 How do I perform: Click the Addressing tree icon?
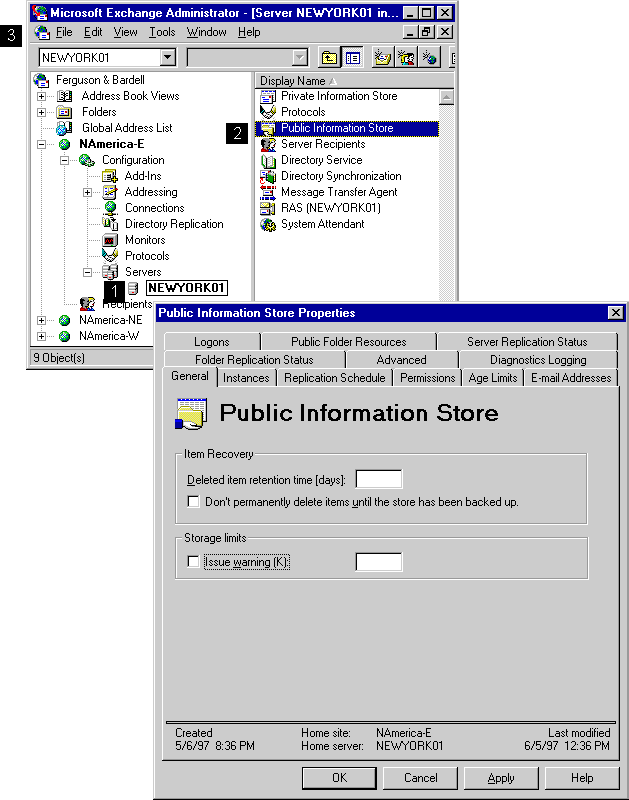tap(110, 192)
